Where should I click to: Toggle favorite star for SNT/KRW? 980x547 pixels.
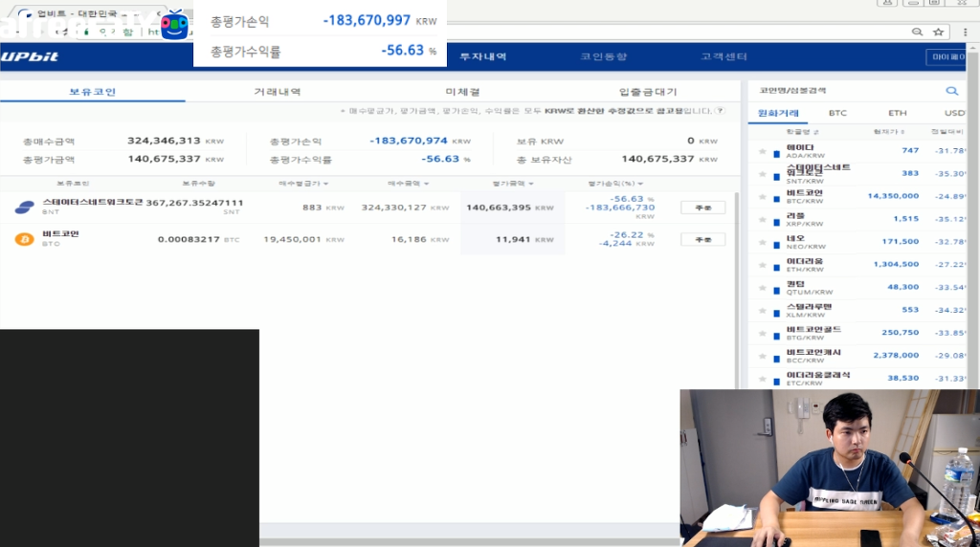tap(763, 174)
